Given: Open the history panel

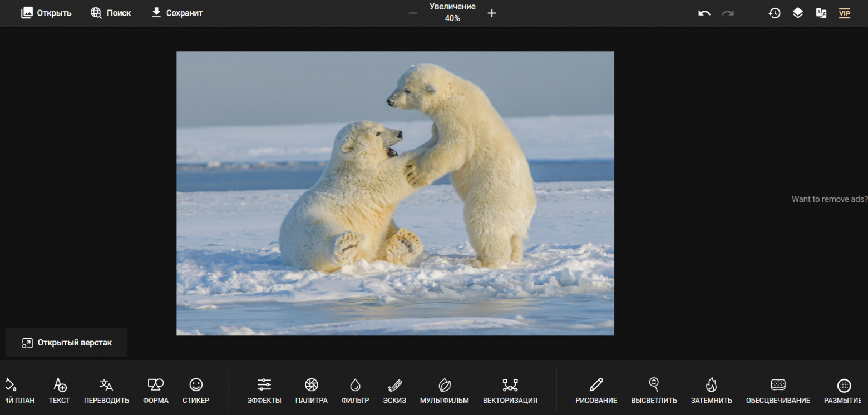Looking at the screenshot, I should tap(775, 13).
